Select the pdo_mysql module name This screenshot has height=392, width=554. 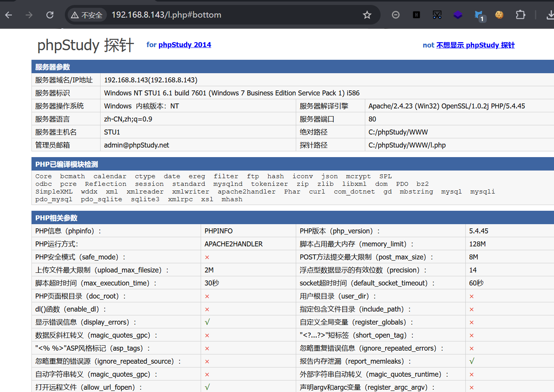[x=54, y=199]
